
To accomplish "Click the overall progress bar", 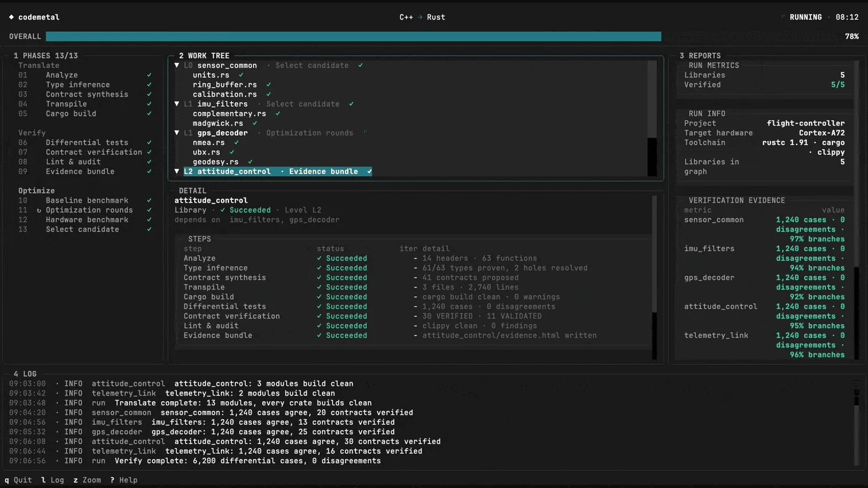I will coord(353,37).
